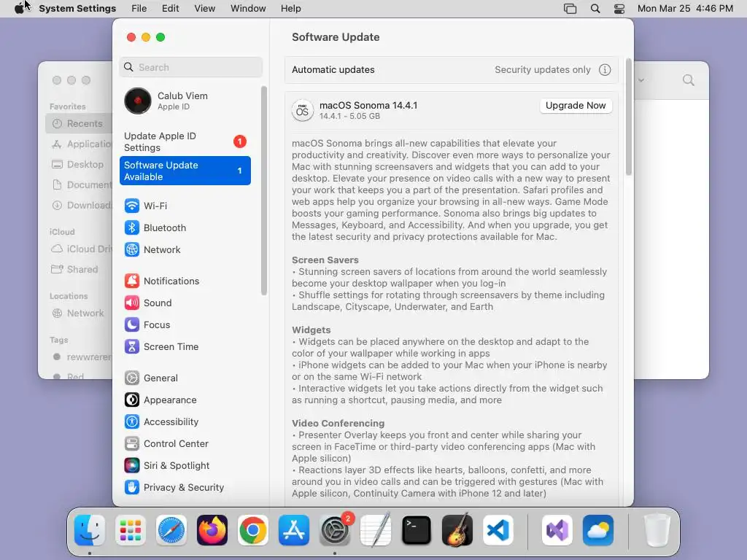Open Terminal from the Dock
This screenshot has height=560, width=747.
click(x=417, y=530)
